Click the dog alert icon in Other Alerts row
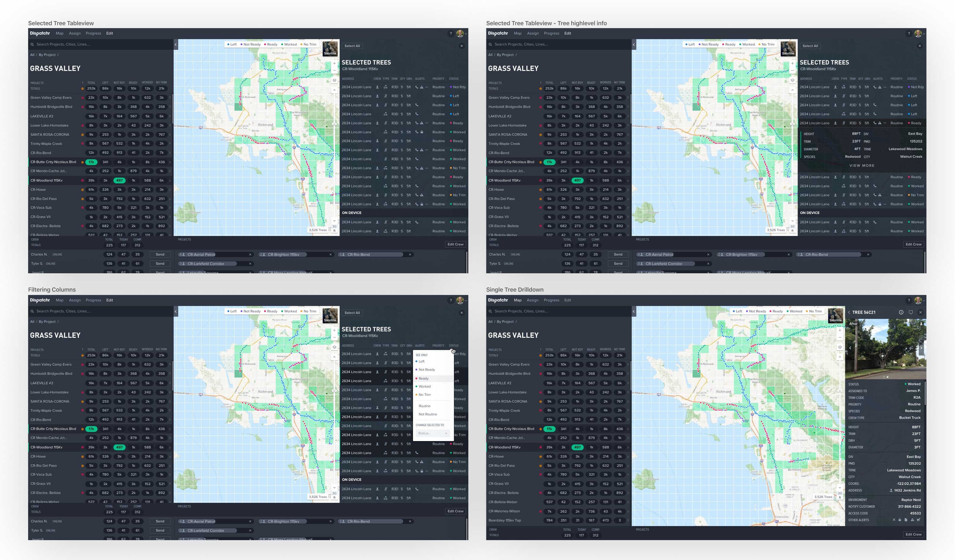This screenshot has width=955, height=560. coord(918,520)
